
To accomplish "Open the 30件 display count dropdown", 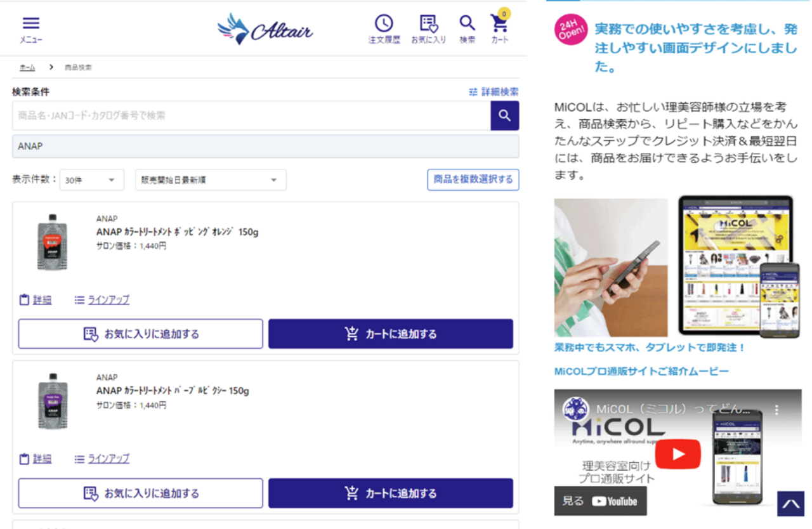I will click(91, 180).
